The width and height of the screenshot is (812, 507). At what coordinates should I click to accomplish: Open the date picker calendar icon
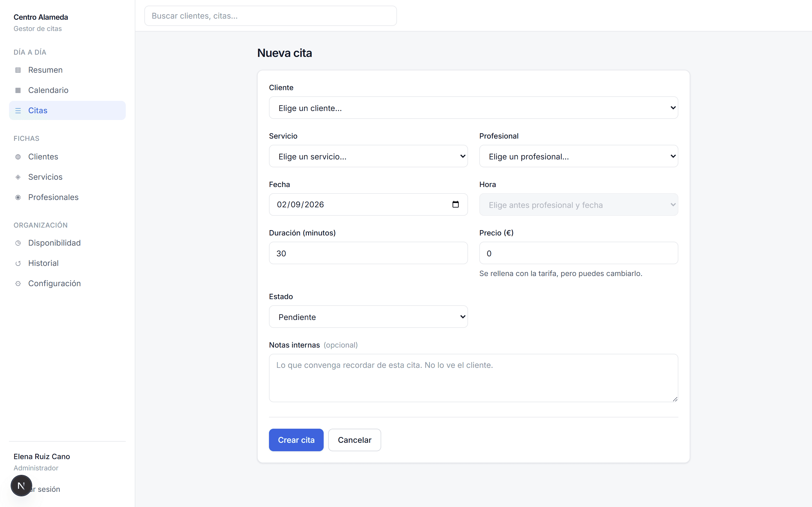click(455, 204)
